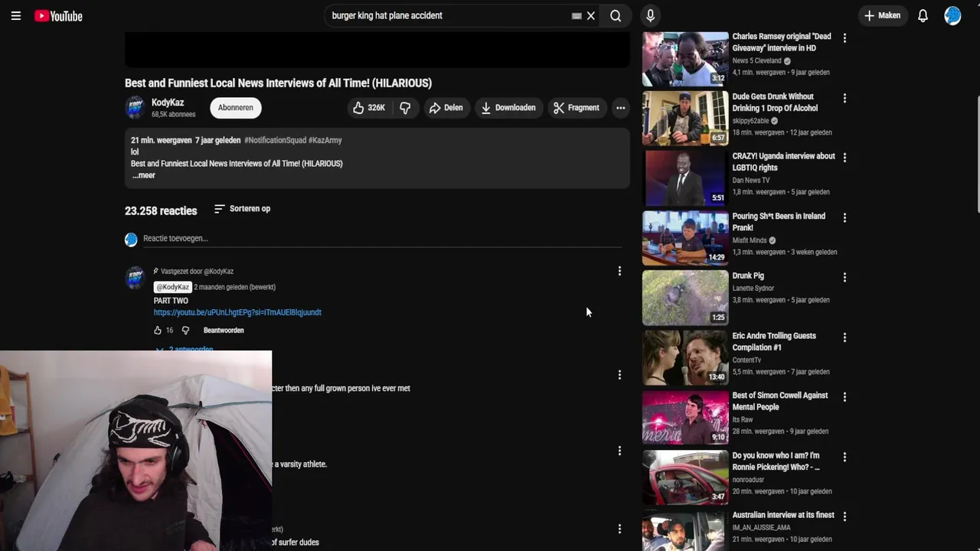980x551 pixels.
Task: Open Best of Simon Cowell video title
Action: tap(780, 401)
